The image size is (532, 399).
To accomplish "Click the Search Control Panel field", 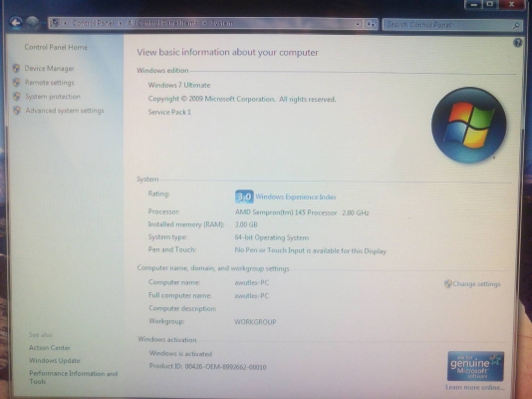I will coord(452,25).
